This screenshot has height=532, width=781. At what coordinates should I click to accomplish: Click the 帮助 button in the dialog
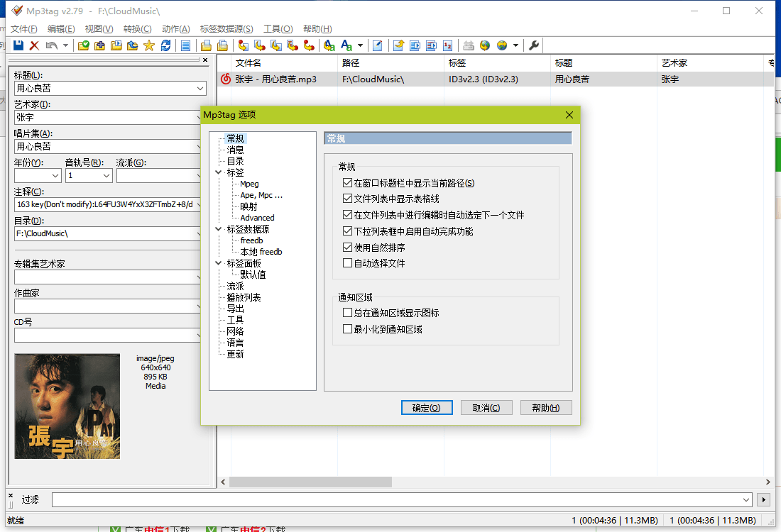(546, 407)
